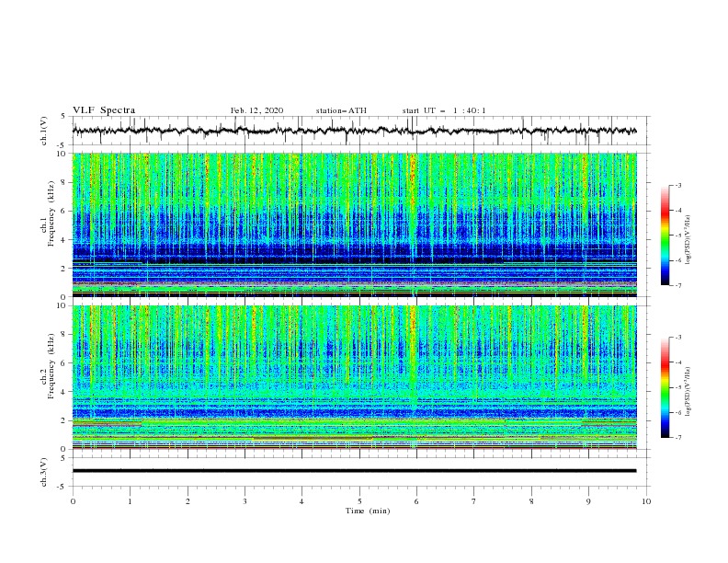Click the 'VLF Spectra' title text

tap(104, 110)
